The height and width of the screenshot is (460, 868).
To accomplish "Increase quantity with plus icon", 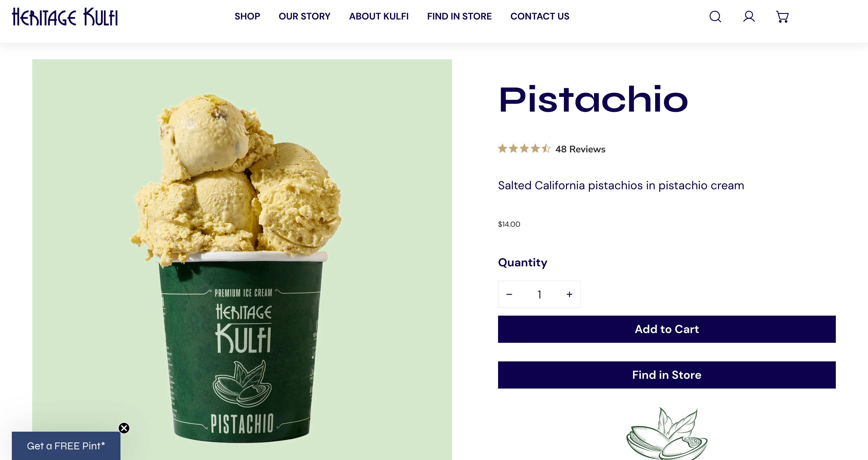I will click(570, 294).
